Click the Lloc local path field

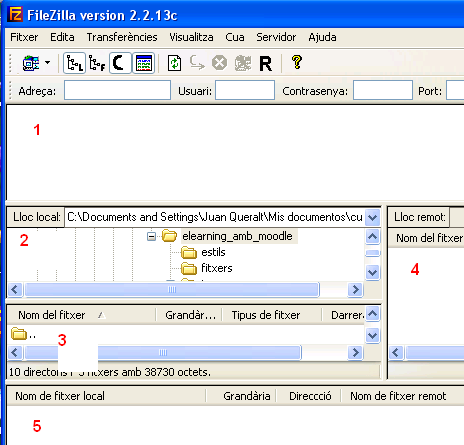215,217
